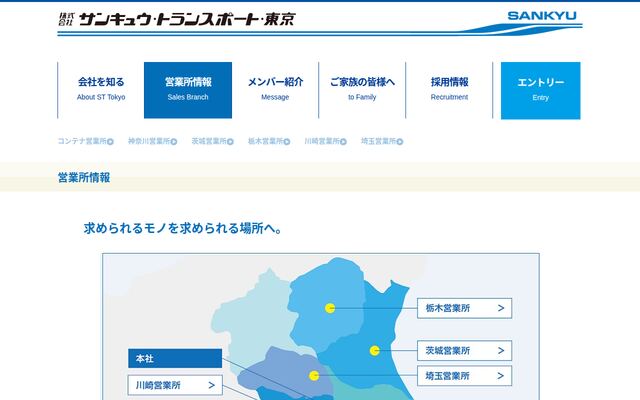
Task: Click the yellow dot marker in Saitama region
Action: tap(314, 376)
